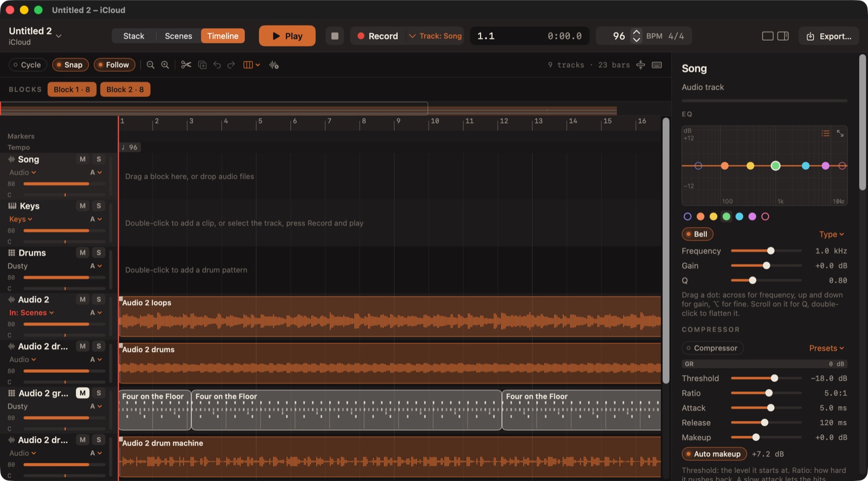Open the Keys instrument dropdown

click(x=21, y=219)
